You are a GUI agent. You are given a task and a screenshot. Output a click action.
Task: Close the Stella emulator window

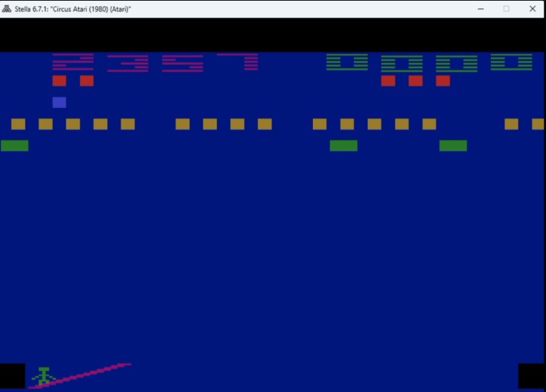(x=532, y=9)
